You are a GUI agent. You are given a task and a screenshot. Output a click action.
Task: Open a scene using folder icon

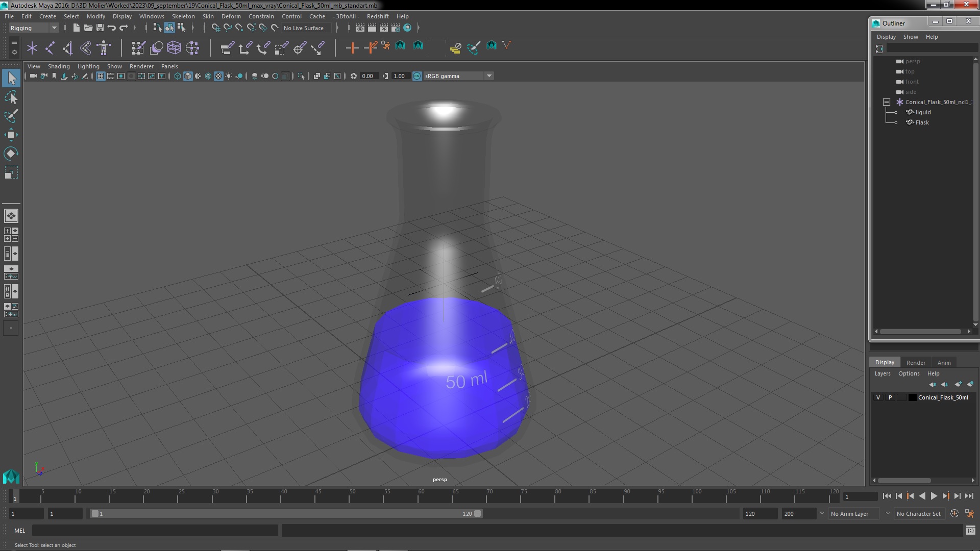(x=88, y=28)
